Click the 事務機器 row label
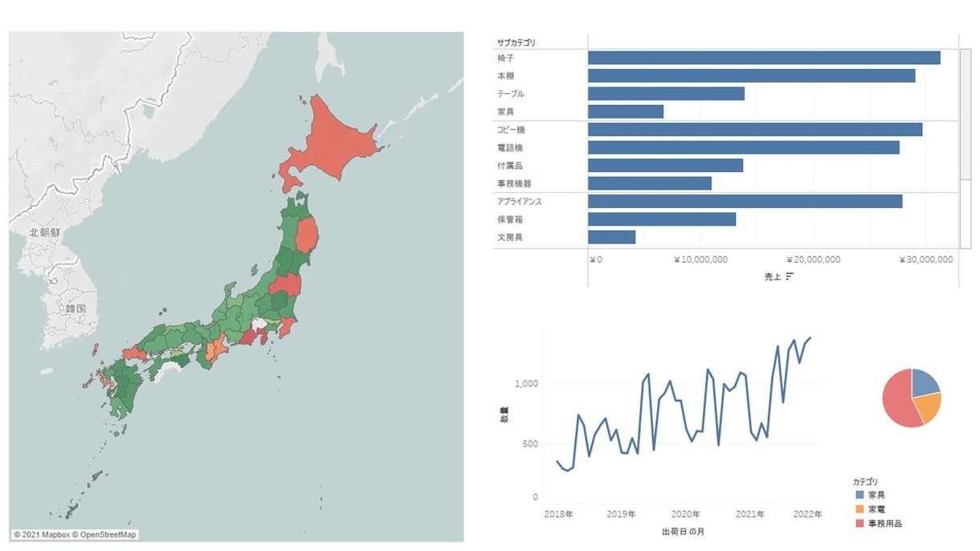Viewport: 980px width, 551px height. coord(514,184)
